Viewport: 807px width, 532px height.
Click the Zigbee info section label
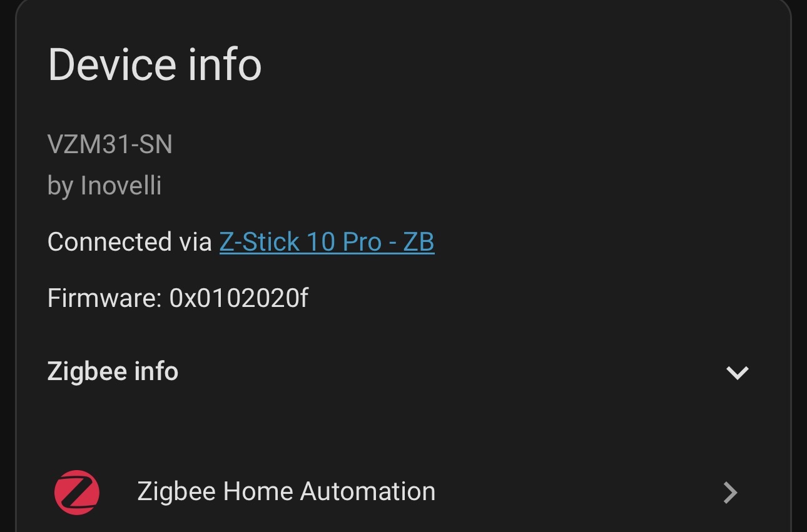click(x=113, y=371)
